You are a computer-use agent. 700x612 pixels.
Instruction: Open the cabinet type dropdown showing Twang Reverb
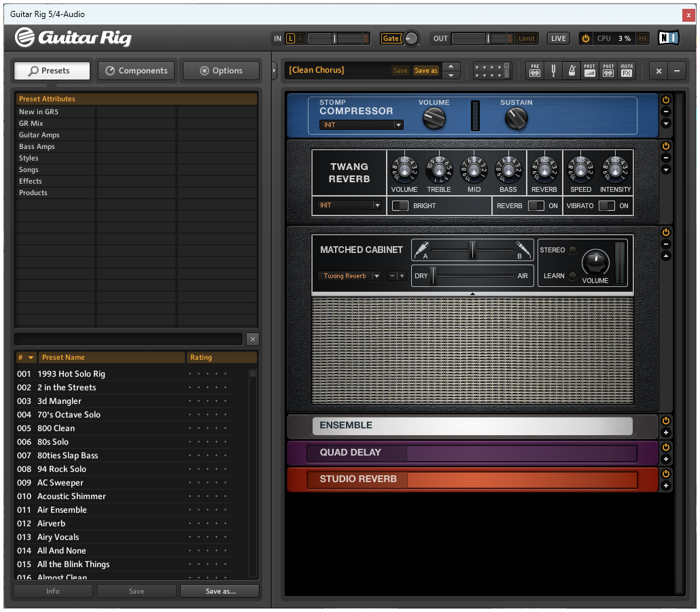(349, 276)
